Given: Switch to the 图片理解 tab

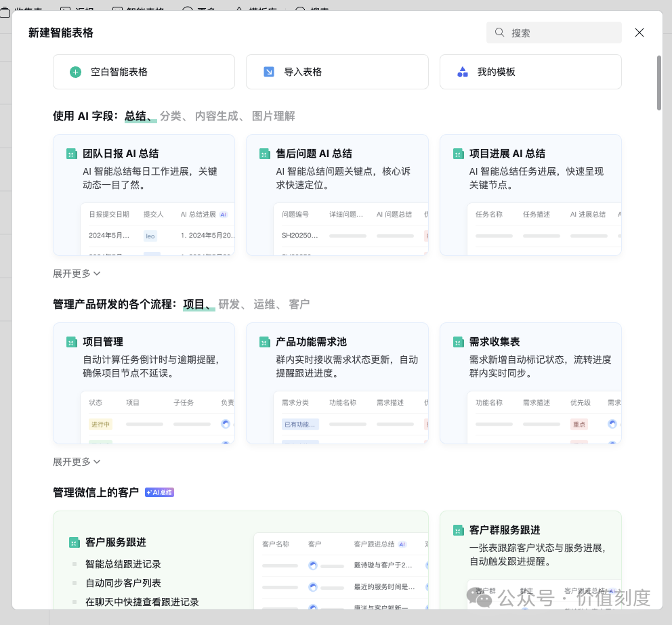Looking at the screenshot, I should point(274,116).
